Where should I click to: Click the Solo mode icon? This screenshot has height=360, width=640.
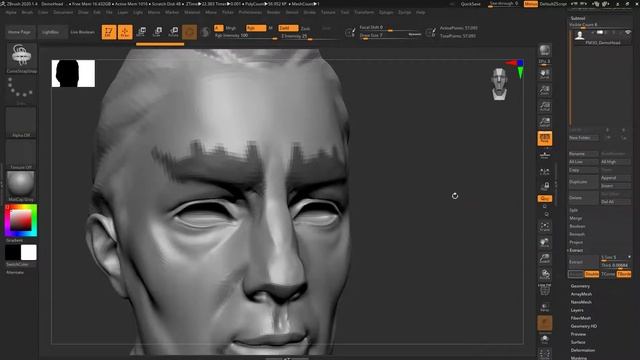(544, 340)
